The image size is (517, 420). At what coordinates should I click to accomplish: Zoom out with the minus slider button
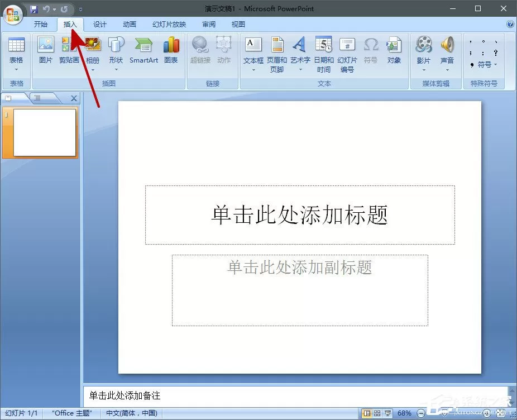[x=421, y=413]
